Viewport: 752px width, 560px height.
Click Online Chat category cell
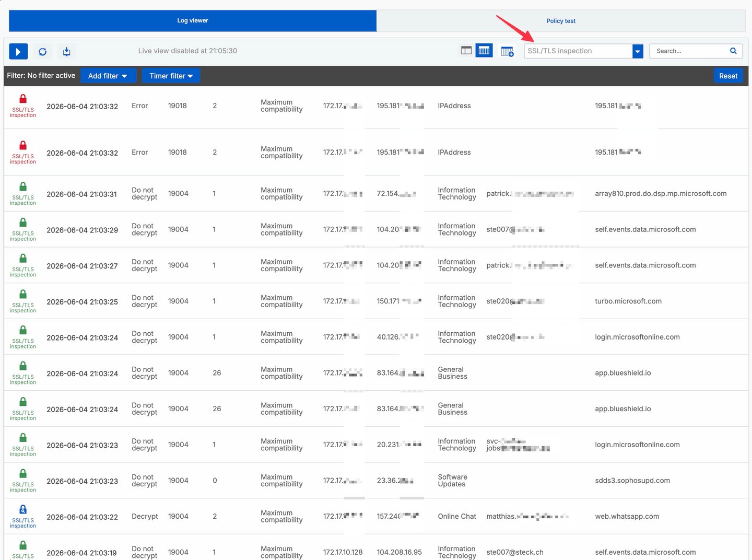point(457,516)
